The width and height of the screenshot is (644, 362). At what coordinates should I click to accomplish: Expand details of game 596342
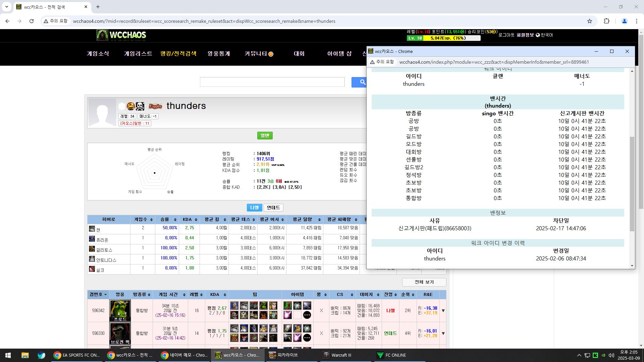[443, 311]
